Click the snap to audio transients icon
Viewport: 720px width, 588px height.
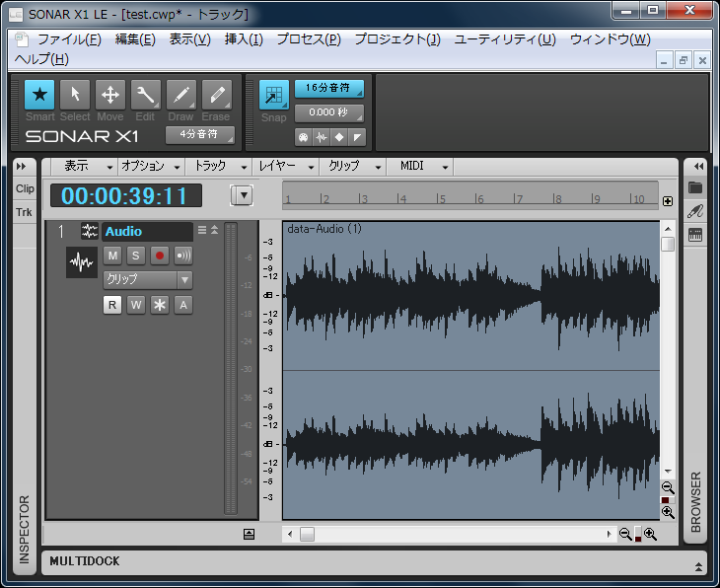(321, 137)
